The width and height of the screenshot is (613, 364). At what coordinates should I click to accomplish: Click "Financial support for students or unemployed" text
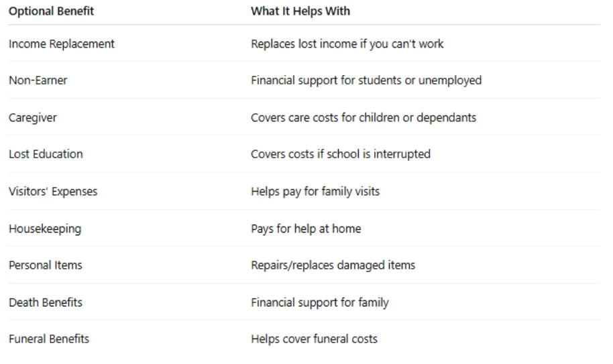point(366,80)
